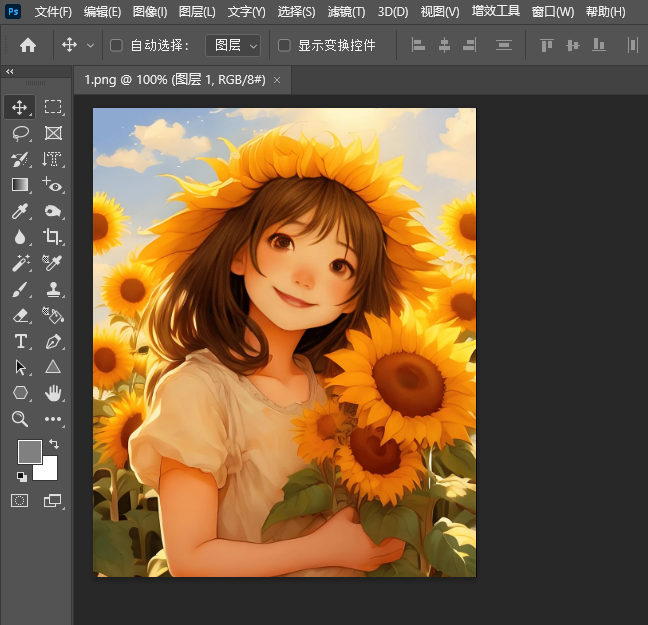
Task: Expand the Move tool preset picker arrow
Action: coord(91,45)
